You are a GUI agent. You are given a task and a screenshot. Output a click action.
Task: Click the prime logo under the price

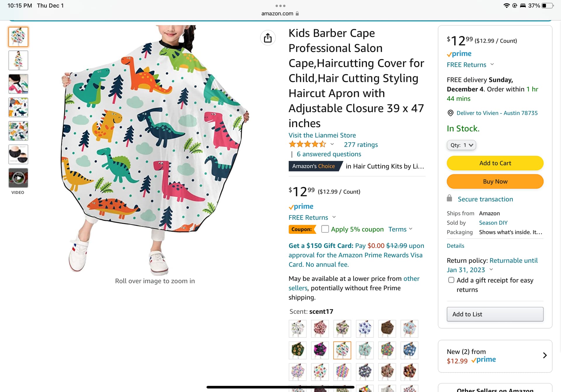click(x=301, y=206)
